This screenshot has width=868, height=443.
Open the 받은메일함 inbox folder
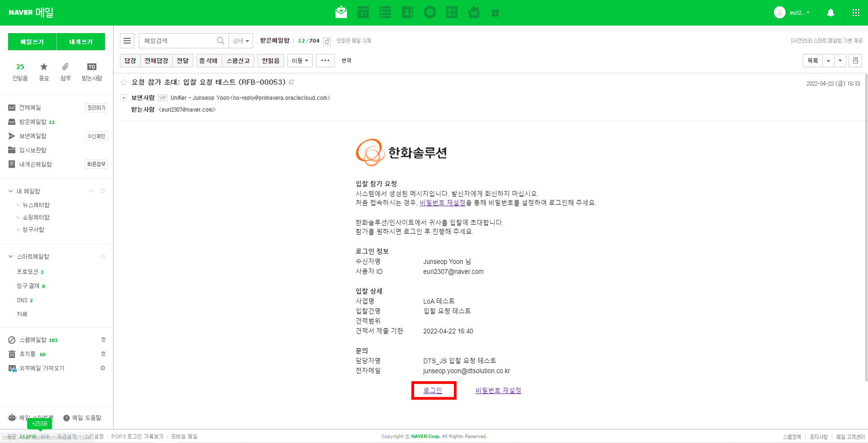33,122
